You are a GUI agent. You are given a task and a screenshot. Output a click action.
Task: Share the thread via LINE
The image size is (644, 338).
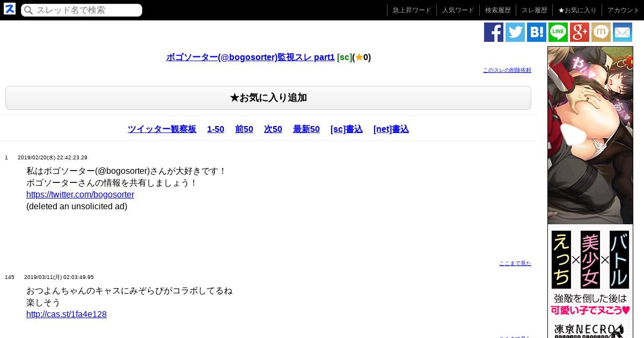pos(558,32)
